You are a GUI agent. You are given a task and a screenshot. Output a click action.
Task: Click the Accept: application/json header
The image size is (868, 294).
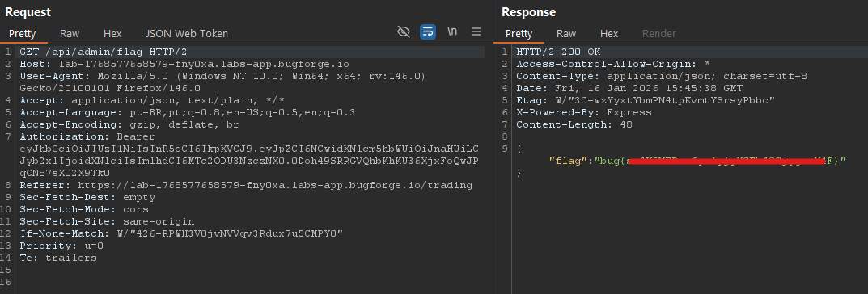point(152,101)
